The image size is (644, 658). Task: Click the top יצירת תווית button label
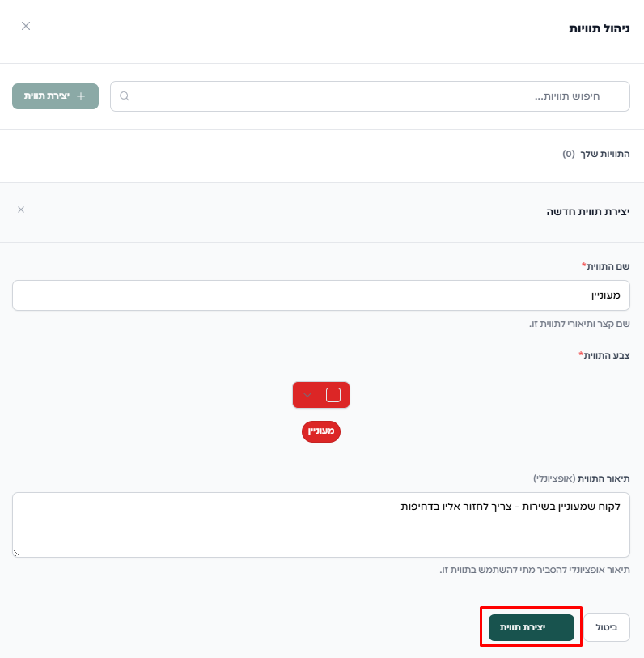[47, 96]
